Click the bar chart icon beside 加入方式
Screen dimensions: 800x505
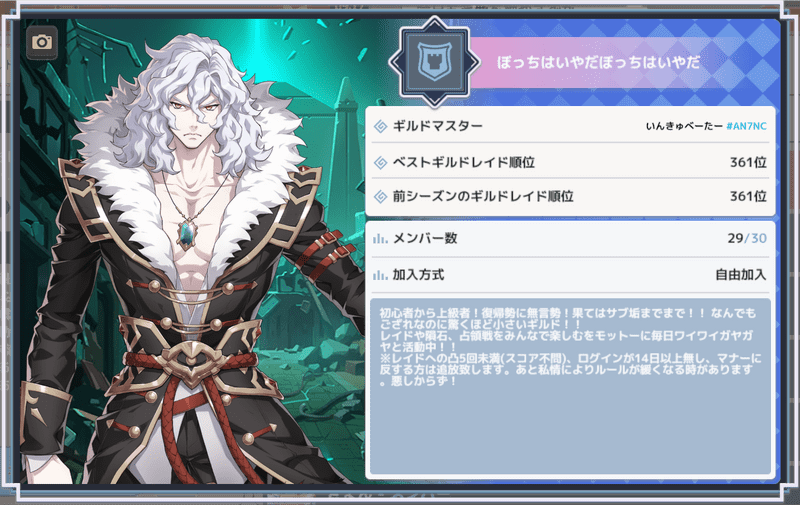coord(380,275)
